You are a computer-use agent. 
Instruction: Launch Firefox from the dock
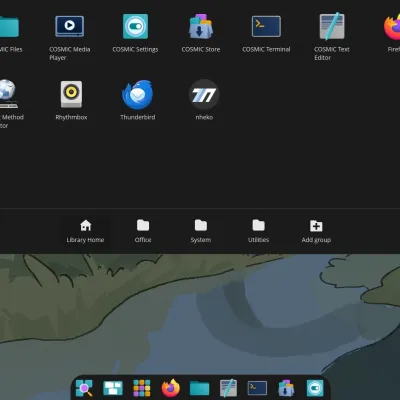(171, 388)
